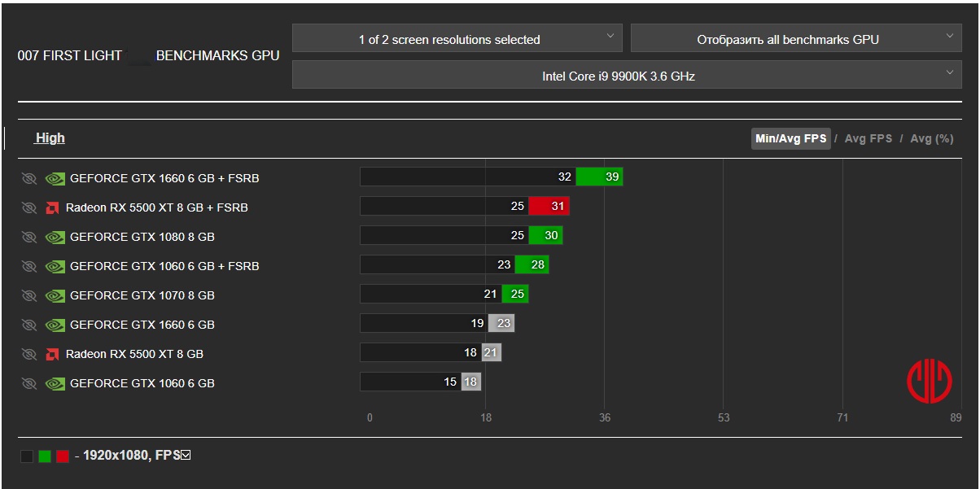Hide the GEFORCE GTX 1060 6 GB row without FSRB
Image resolution: width=980 pixels, height=489 pixels.
point(29,383)
